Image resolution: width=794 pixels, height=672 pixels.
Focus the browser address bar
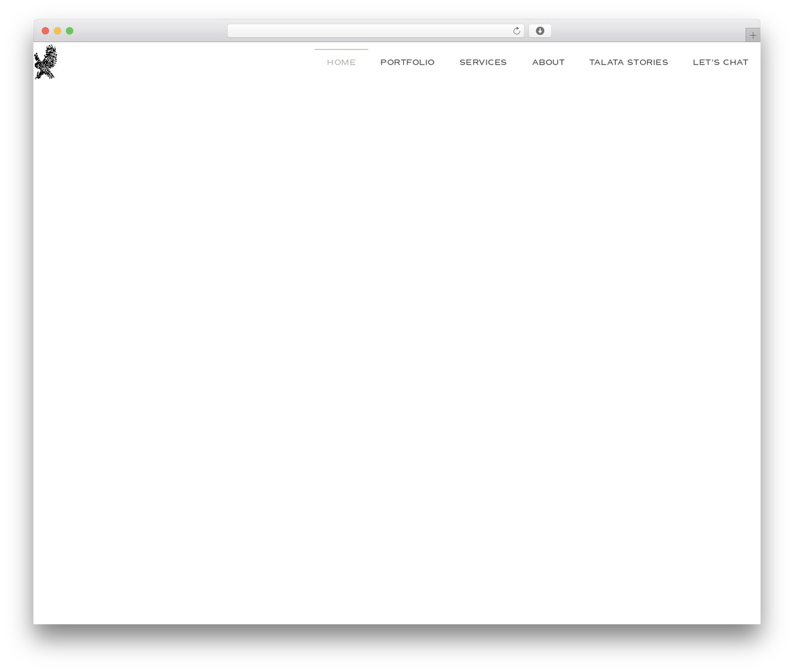(375, 31)
